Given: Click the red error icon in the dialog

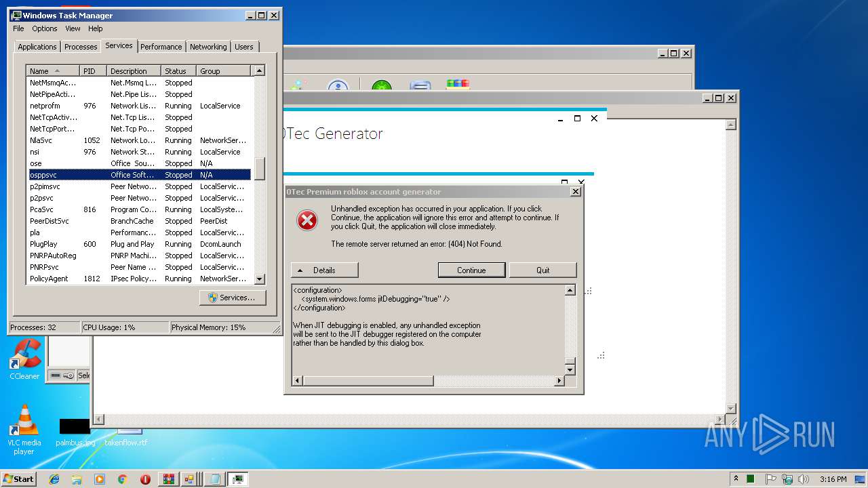Looking at the screenshot, I should pos(307,220).
